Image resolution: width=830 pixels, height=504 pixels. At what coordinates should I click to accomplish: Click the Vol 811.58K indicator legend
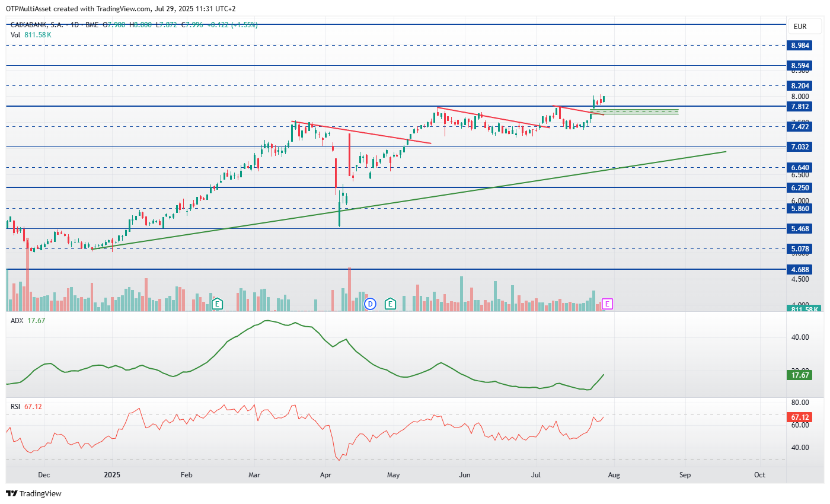(31, 35)
